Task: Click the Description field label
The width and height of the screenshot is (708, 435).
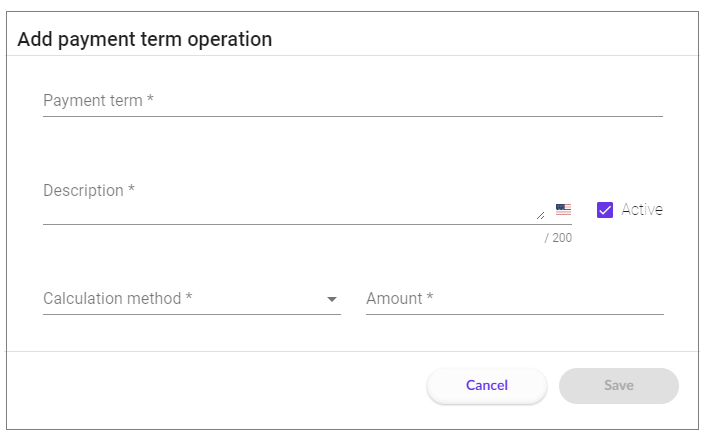Action: point(89,190)
